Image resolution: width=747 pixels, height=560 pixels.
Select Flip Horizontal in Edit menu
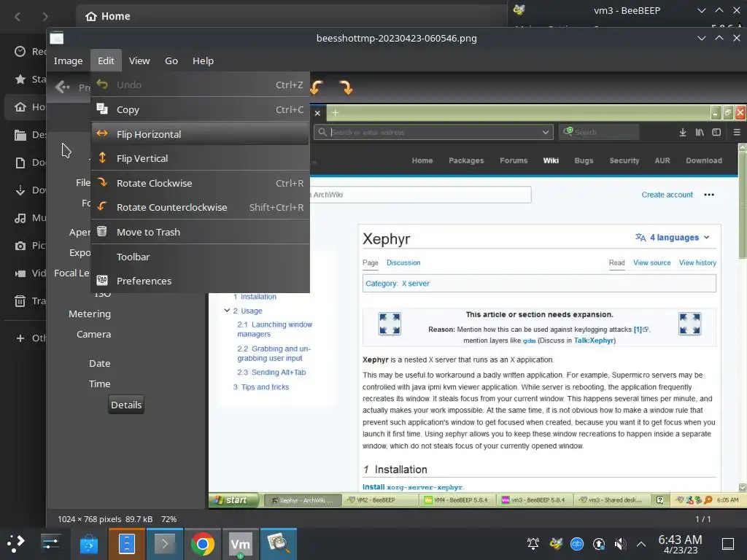[x=200, y=134]
